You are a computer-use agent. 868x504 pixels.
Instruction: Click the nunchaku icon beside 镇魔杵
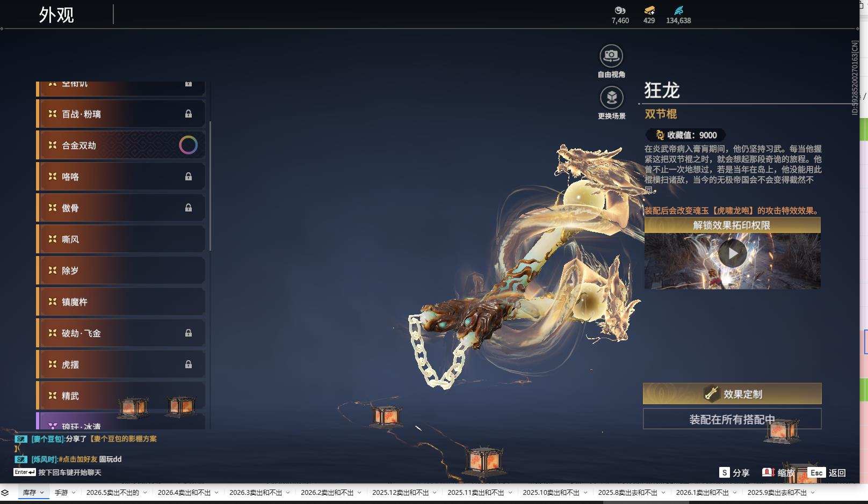53,302
